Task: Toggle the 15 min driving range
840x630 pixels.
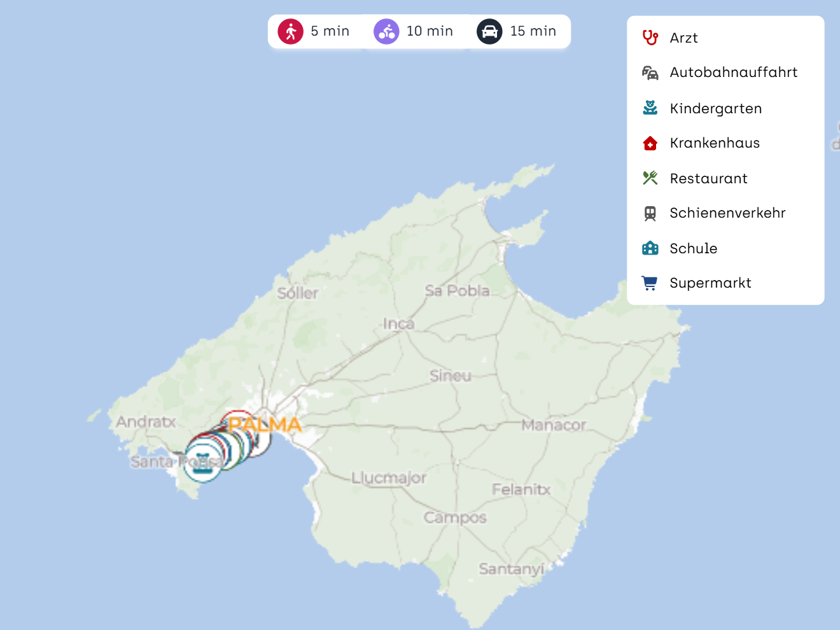Action: [x=533, y=31]
